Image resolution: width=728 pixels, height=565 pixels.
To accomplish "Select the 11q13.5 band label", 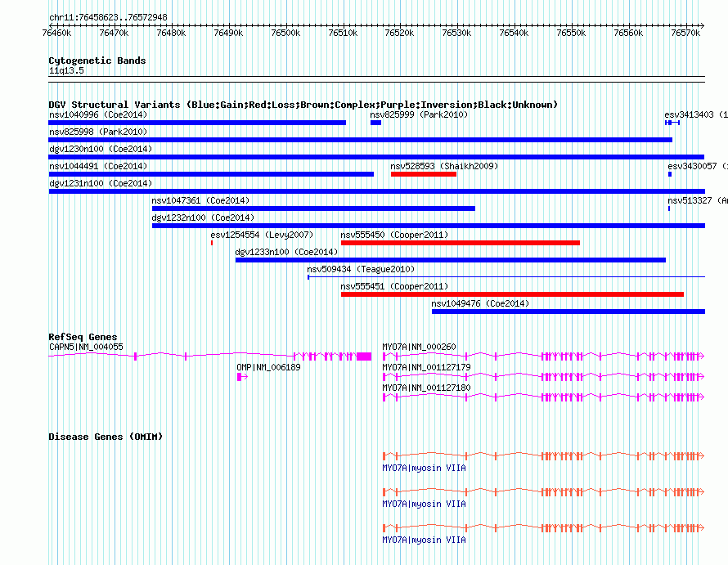I will coord(66,70).
